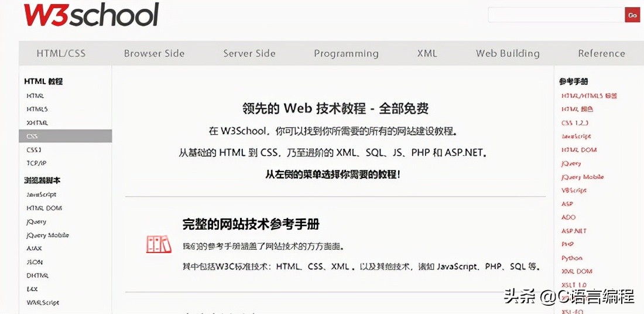Click the heading 完整的网站技术参考手册
The image size is (644, 314).
pos(251,224)
